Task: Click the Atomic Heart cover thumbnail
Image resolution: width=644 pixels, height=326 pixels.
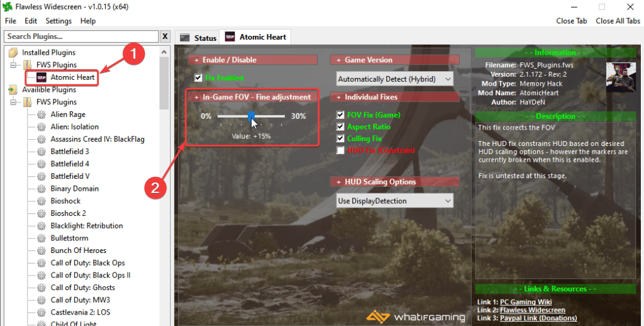Action: click(621, 77)
